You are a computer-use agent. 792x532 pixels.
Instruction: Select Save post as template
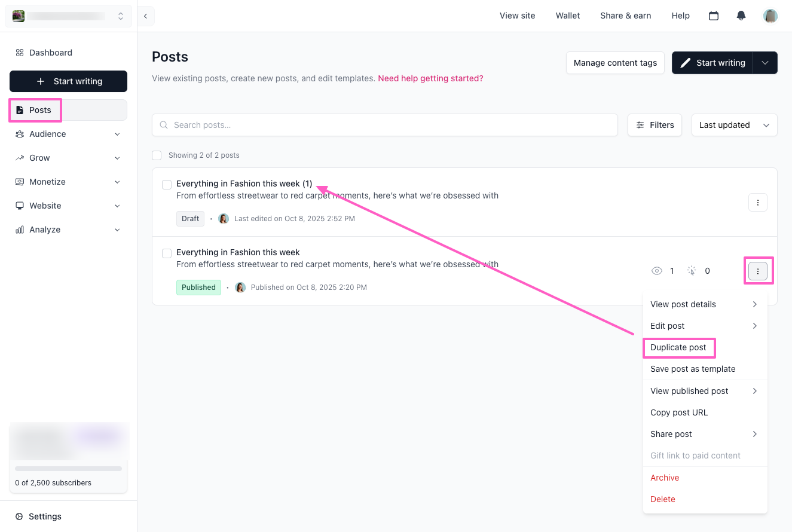click(693, 369)
